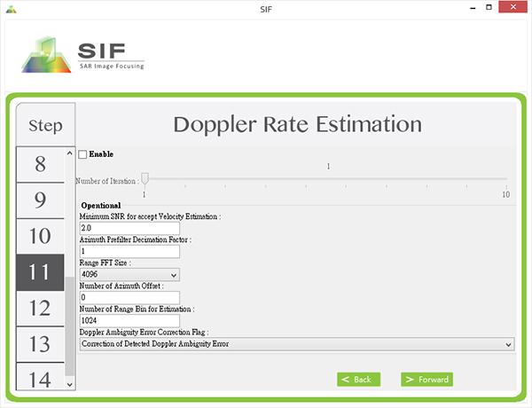
Task: Open step 13 from the step list
Action: 40,344
